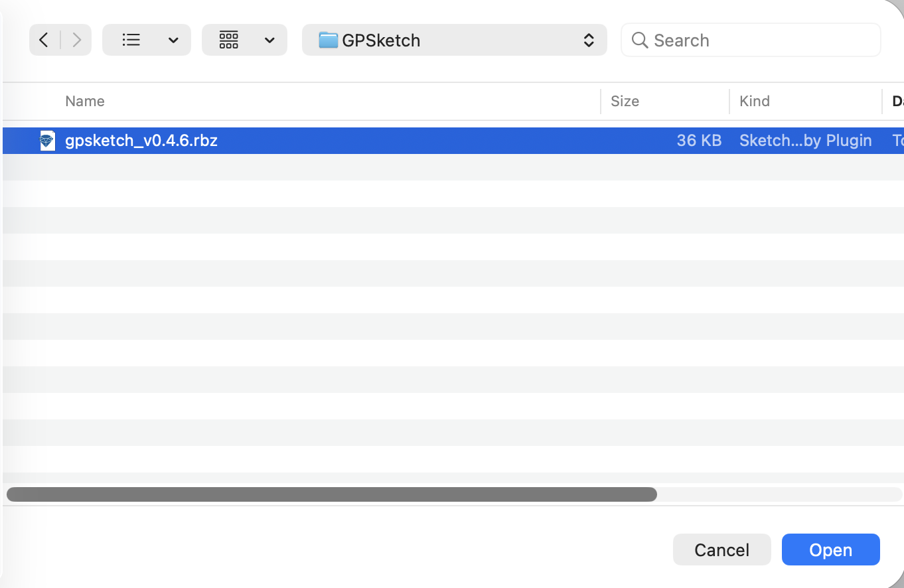
Task: Click the Cancel button
Action: pyautogui.click(x=722, y=550)
